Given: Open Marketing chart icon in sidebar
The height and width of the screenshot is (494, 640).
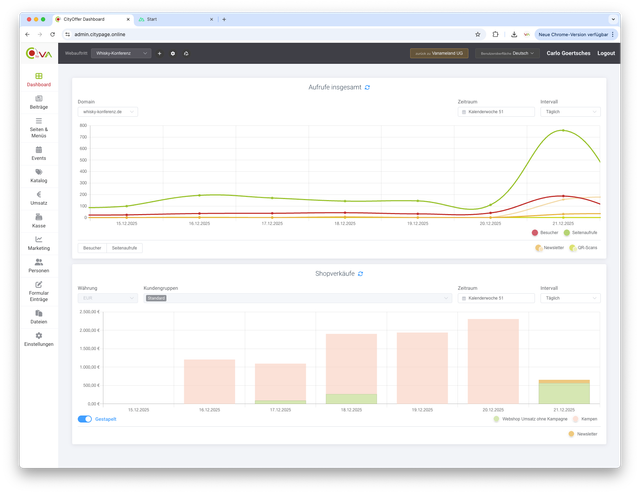Looking at the screenshot, I should [38, 239].
